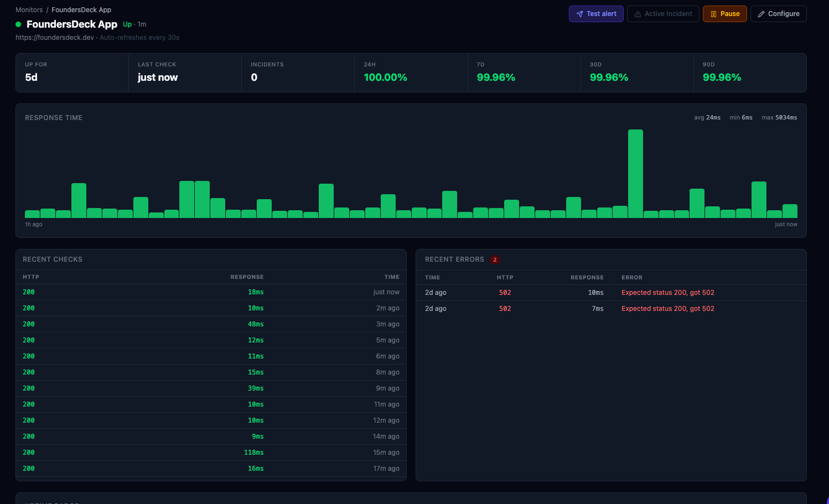Click the LAST CHECK just now stat
Image resolution: width=829 pixels, height=504 pixels.
[x=185, y=72]
